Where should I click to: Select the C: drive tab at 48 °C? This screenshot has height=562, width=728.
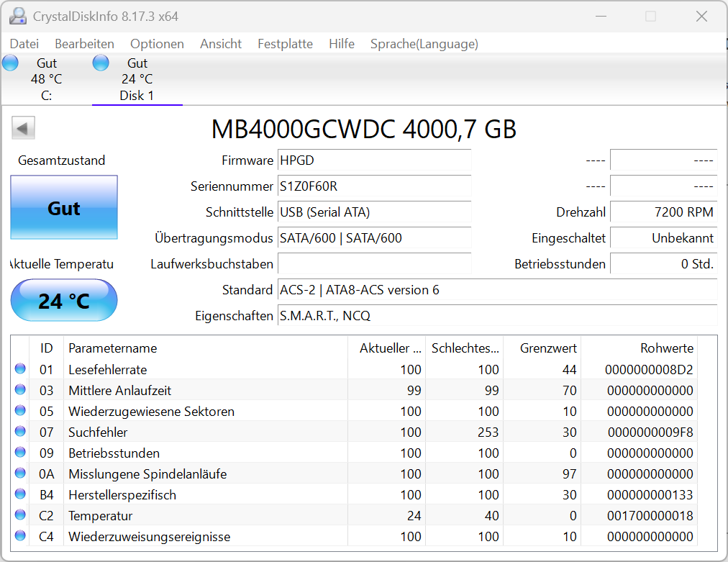click(x=46, y=79)
